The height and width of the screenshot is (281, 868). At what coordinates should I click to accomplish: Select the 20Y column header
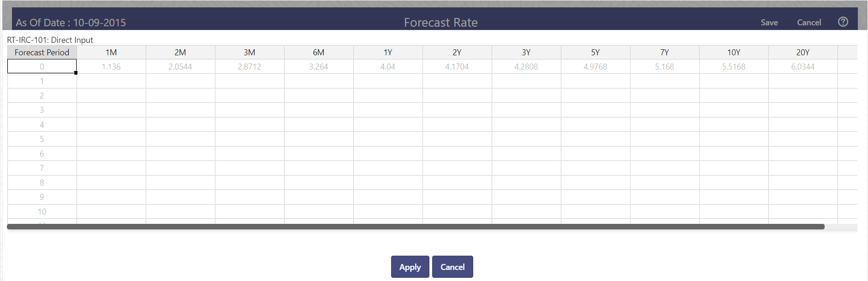pyautogui.click(x=803, y=52)
